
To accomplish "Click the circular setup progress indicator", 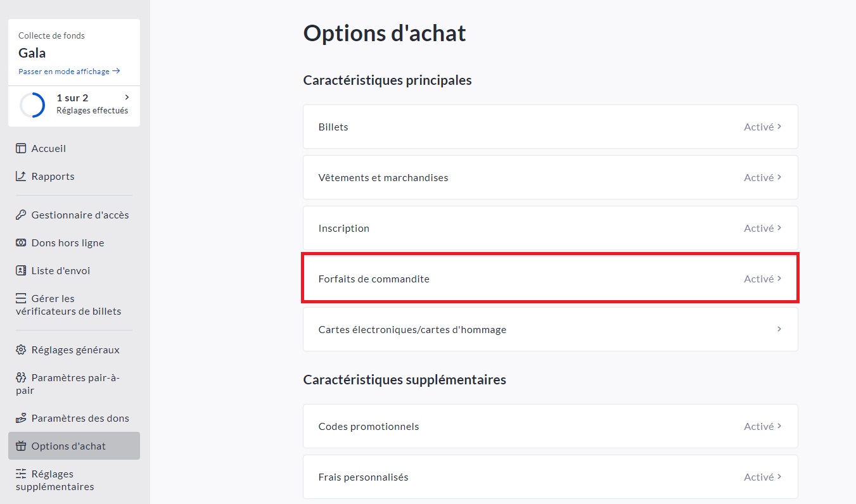I will [x=32, y=104].
